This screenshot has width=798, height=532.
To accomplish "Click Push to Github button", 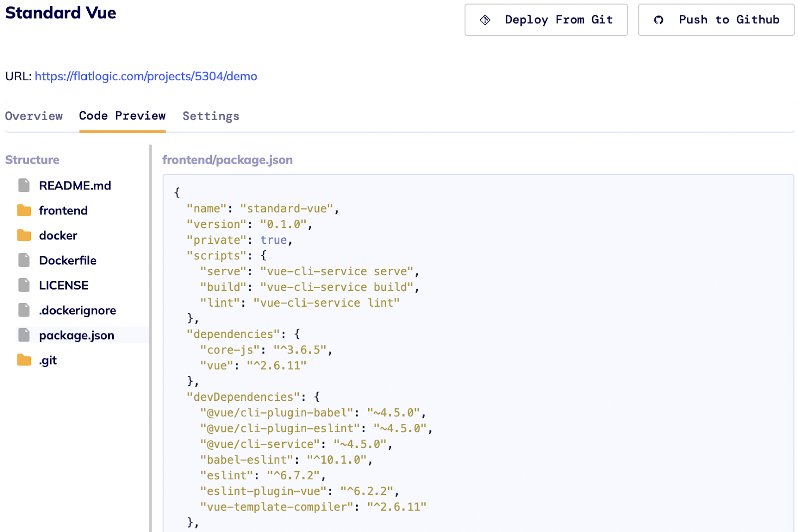I will coord(716,20).
